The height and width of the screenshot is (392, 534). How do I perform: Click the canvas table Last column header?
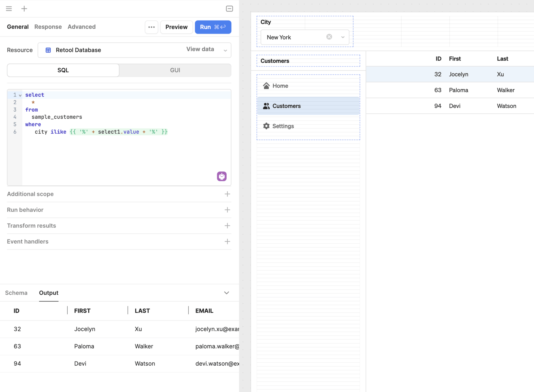pyautogui.click(x=503, y=59)
